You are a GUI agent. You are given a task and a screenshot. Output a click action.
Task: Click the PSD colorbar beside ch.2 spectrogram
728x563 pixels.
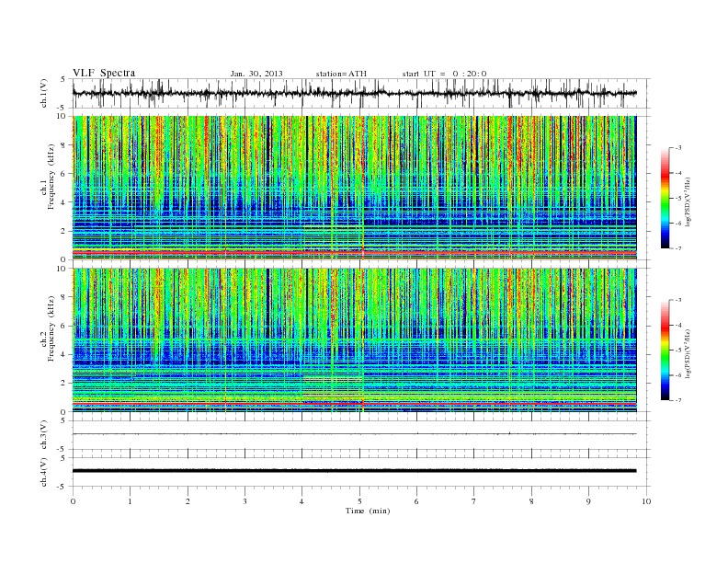coord(665,350)
